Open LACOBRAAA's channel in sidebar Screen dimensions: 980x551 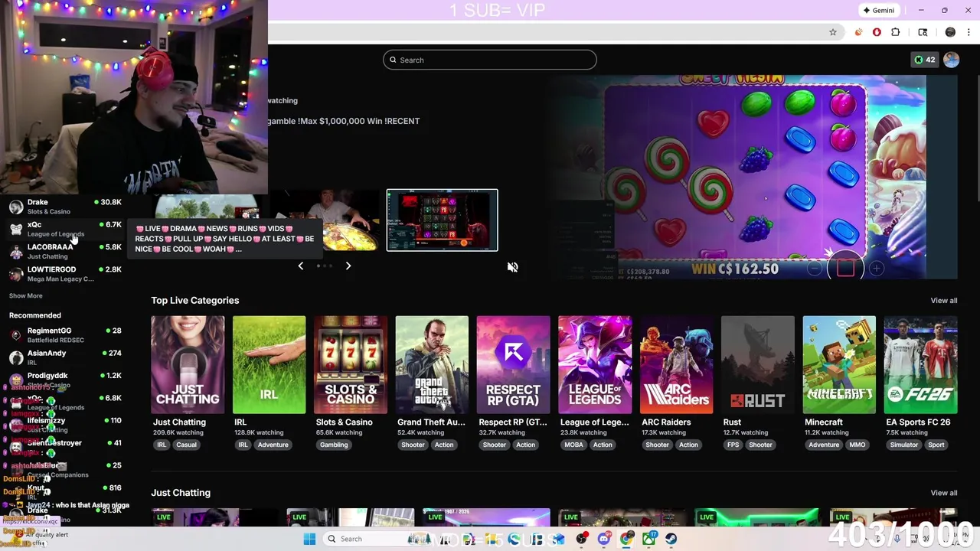point(65,251)
